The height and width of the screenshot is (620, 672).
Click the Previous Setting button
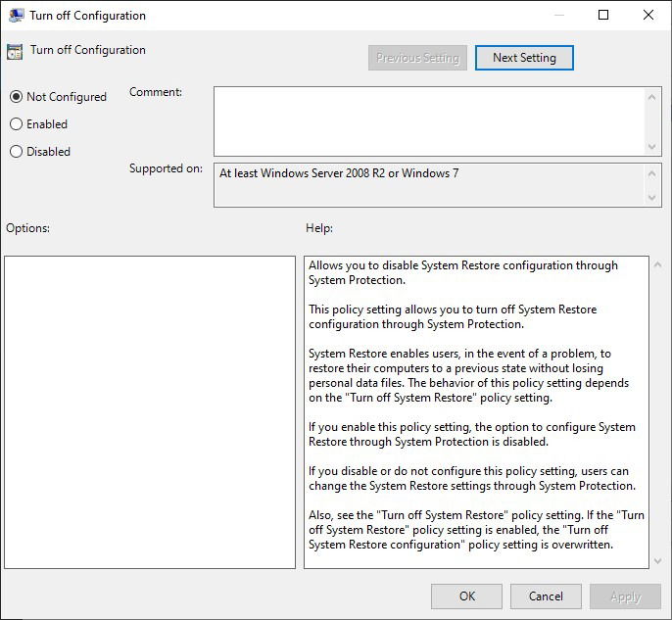click(x=417, y=58)
